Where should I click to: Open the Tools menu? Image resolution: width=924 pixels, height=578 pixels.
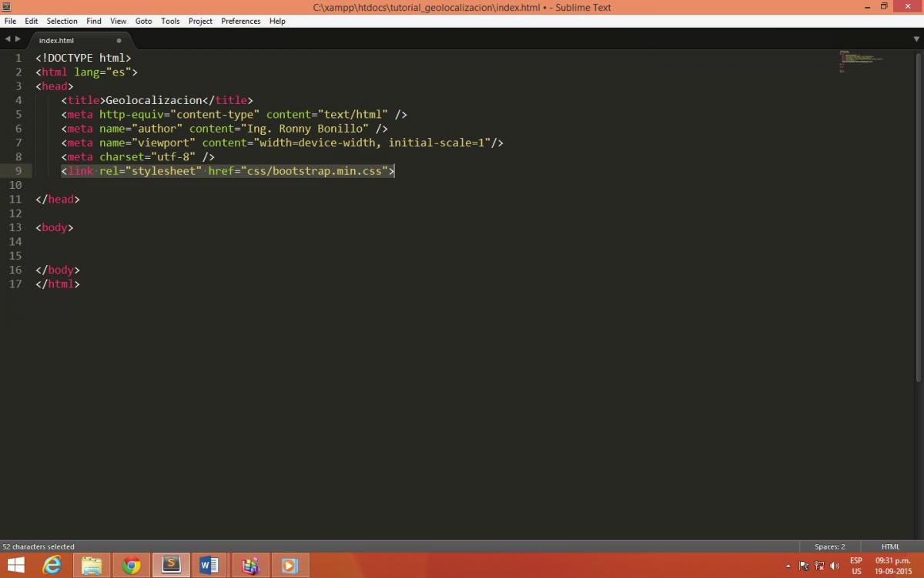170,21
